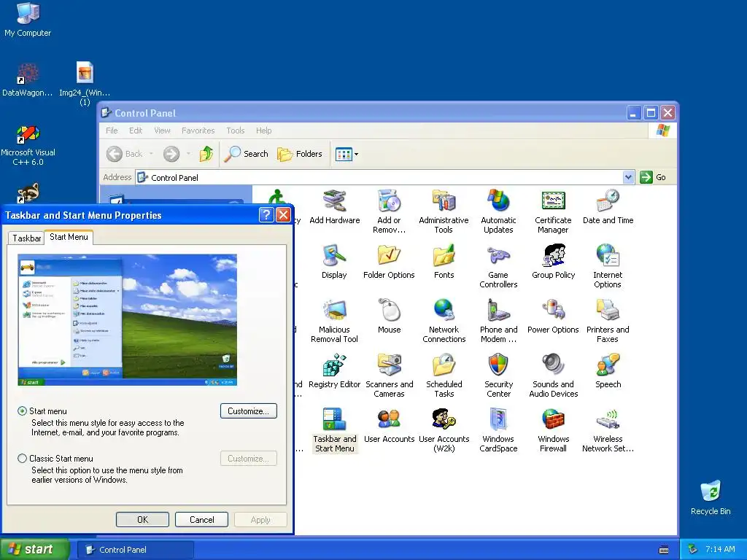Viewport: 747px width, 560px height.
Task: Open the Tools menu
Action: pyautogui.click(x=236, y=131)
